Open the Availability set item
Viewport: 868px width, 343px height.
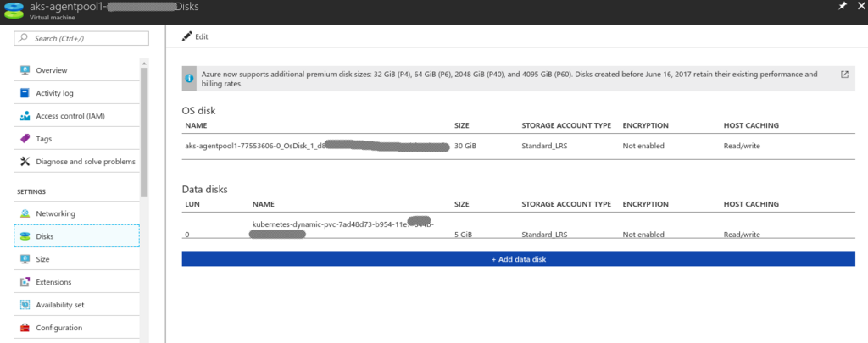76,305
